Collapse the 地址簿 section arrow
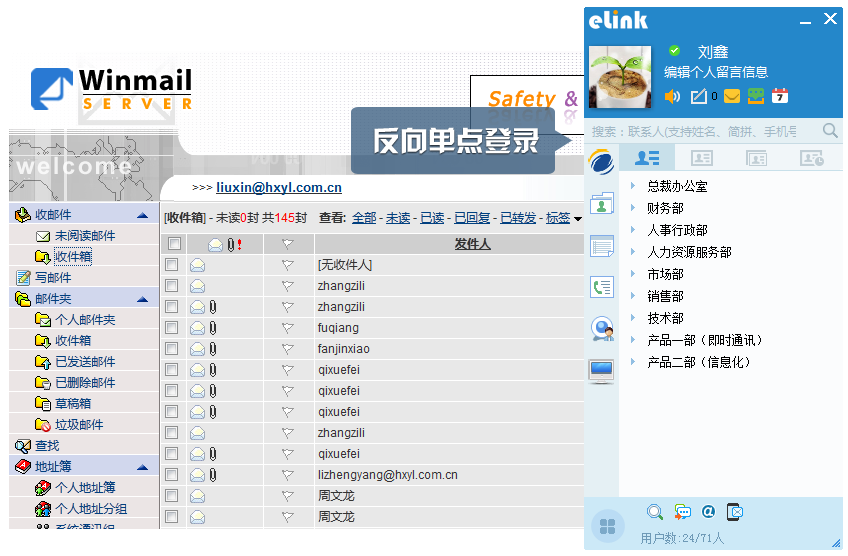848x556 pixels. (x=143, y=467)
